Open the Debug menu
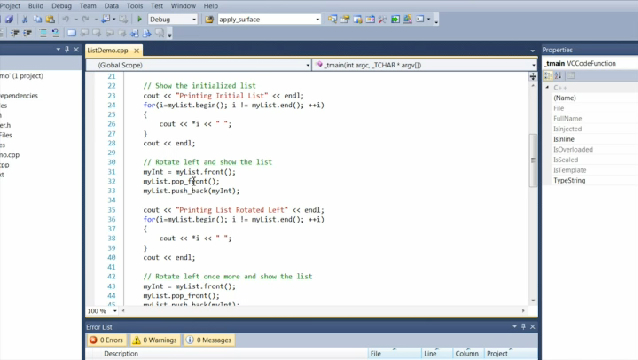This screenshot has width=638, height=360. 61,6
